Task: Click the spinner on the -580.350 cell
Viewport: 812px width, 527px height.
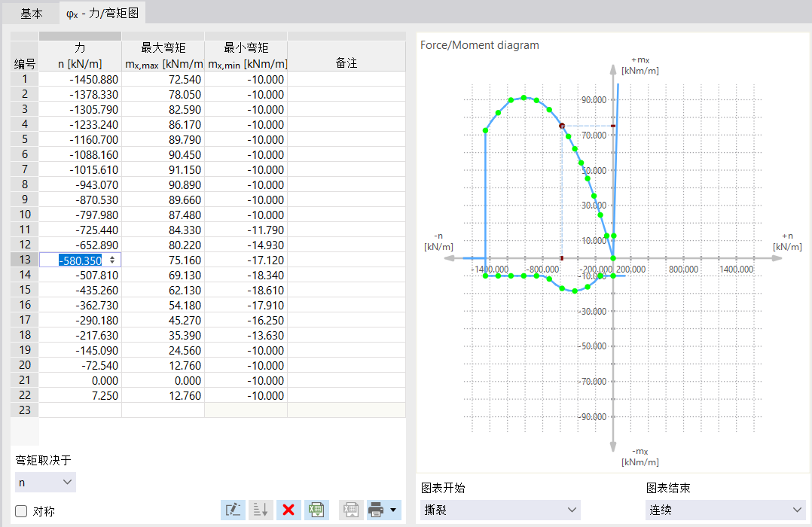Action: click(112, 260)
